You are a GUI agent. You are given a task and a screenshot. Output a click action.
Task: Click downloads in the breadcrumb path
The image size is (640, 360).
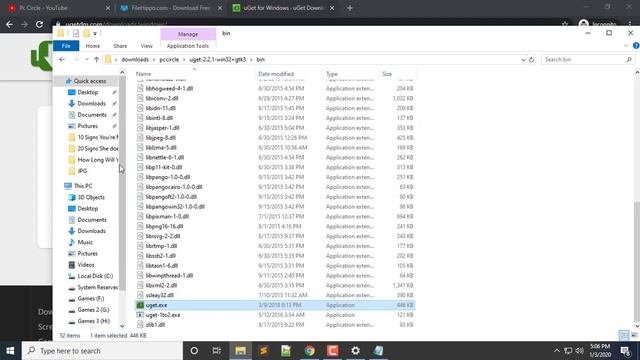tap(135, 60)
